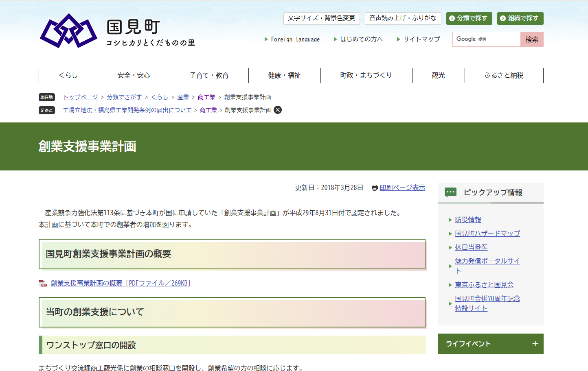
Task: Click the PDF file icon for 創業支援事業計画の概要
Action: pyautogui.click(x=43, y=283)
